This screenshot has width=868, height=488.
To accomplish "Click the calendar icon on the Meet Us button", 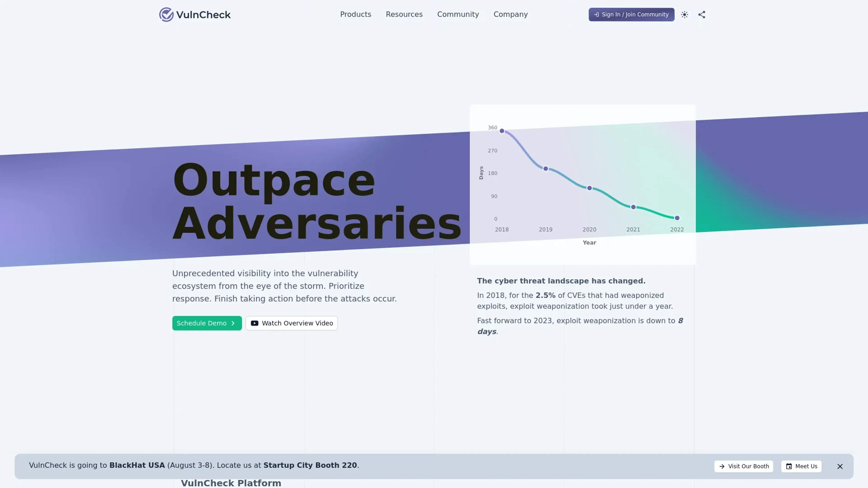I will [789, 467].
